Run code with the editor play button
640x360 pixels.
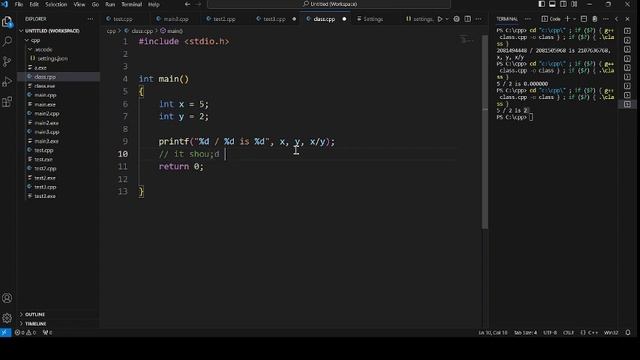coord(440,19)
